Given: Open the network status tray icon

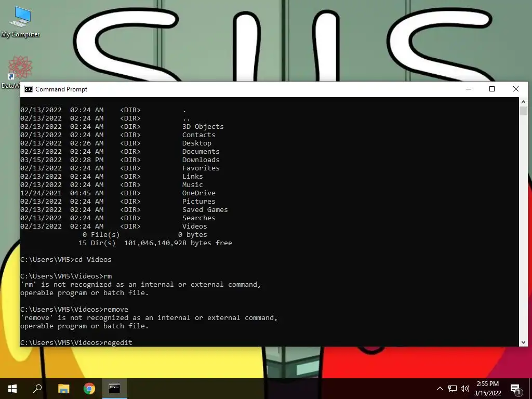Looking at the screenshot, I should coord(453,389).
